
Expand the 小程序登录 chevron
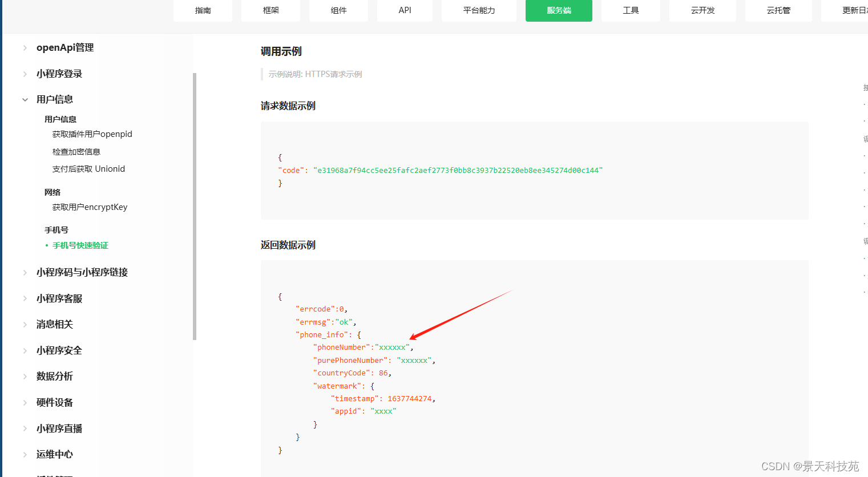pyautogui.click(x=25, y=74)
